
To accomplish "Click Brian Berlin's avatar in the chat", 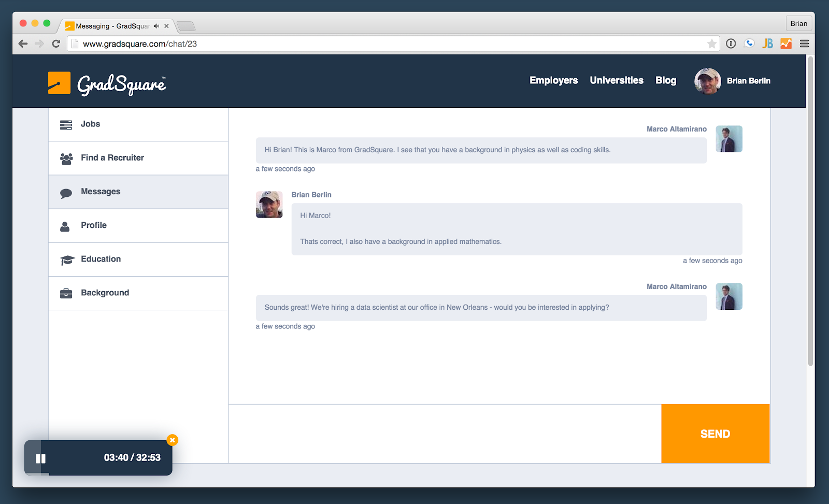I will pyautogui.click(x=269, y=205).
